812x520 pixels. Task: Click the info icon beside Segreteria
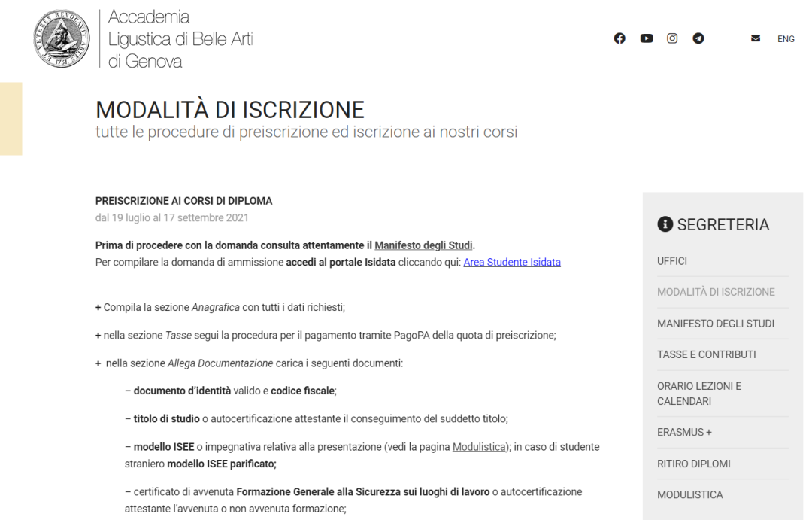[x=665, y=224]
